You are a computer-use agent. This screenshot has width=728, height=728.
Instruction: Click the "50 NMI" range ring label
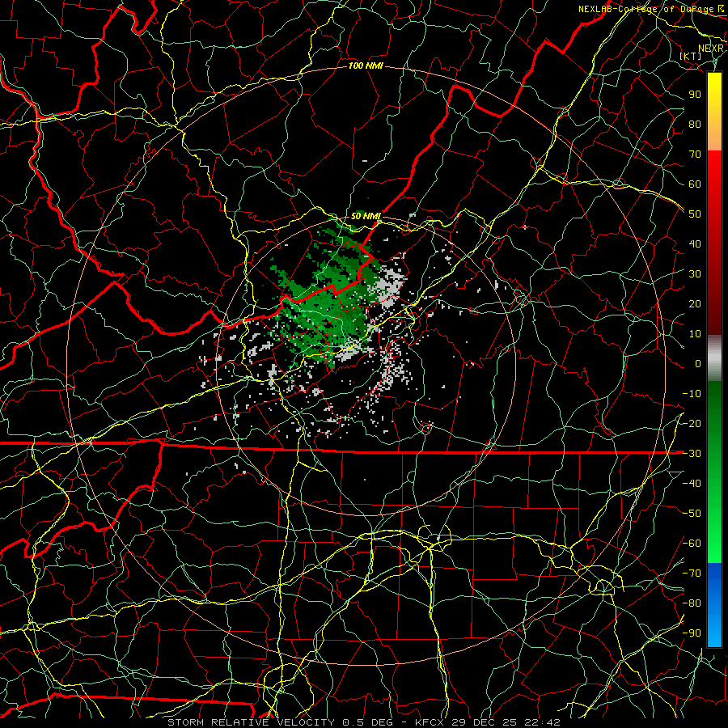coord(366,216)
